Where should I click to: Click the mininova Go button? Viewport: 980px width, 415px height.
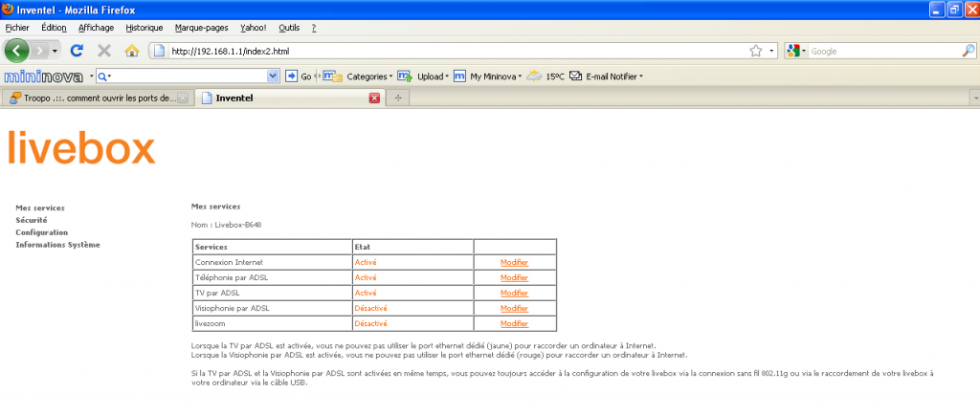[x=299, y=76]
